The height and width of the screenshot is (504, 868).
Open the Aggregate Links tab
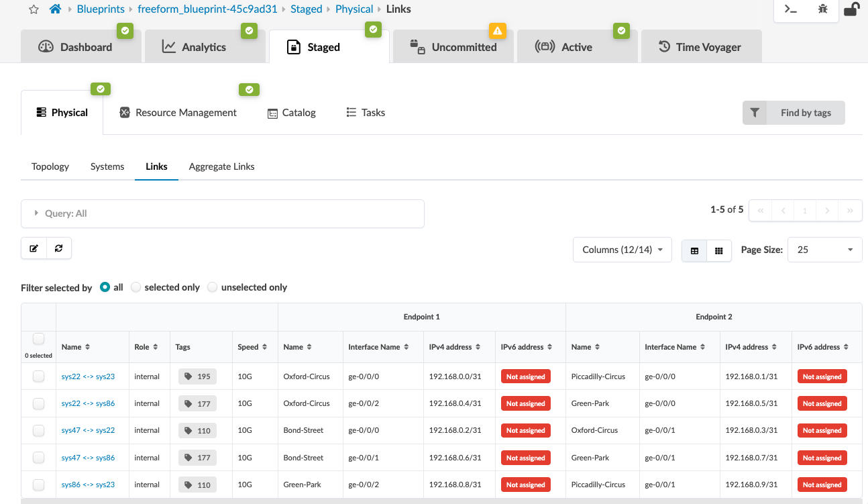pos(221,166)
